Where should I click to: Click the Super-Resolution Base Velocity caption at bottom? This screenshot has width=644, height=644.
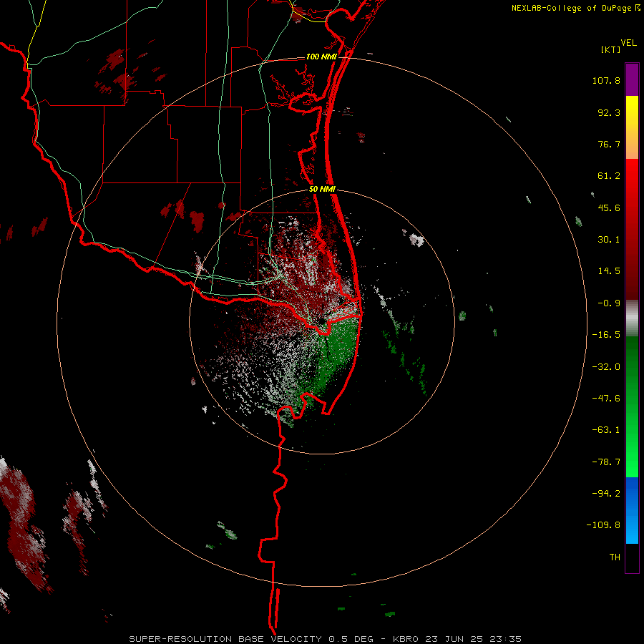pyautogui.click(x=325, y=639)
